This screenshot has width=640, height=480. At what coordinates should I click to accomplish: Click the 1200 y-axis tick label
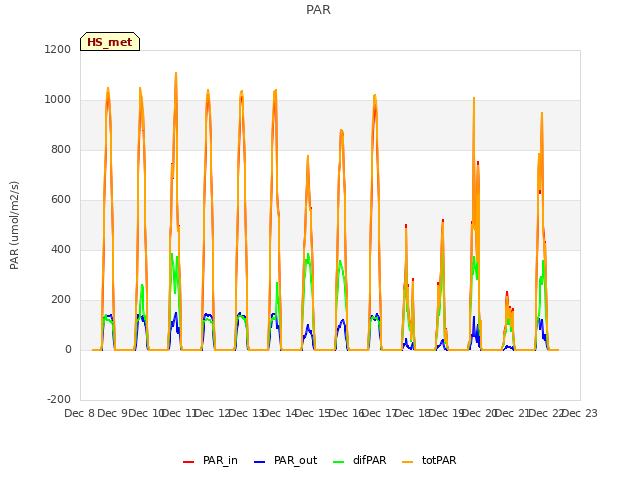(58, 49)
